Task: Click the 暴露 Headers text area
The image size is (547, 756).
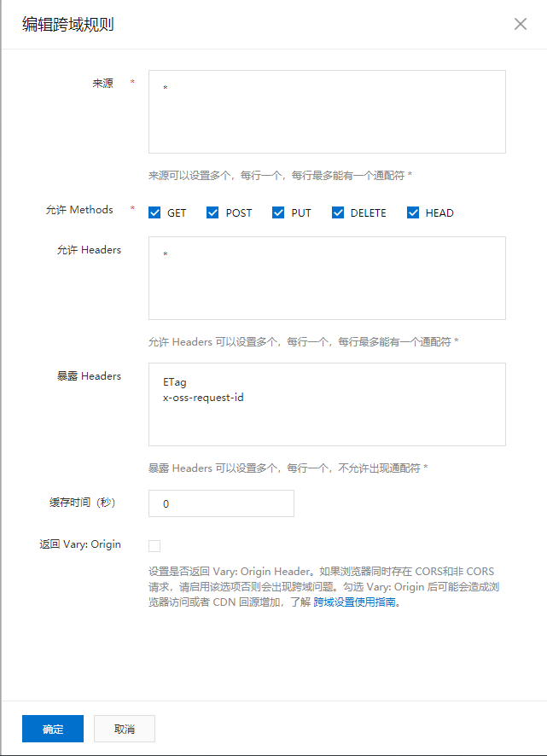Action: tap(327, 404)
